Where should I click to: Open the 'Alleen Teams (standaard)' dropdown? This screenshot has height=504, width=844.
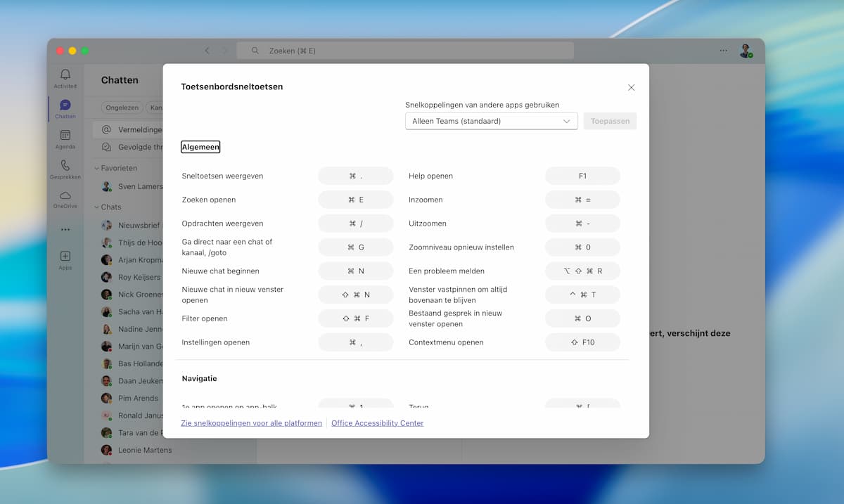(491, 121)
